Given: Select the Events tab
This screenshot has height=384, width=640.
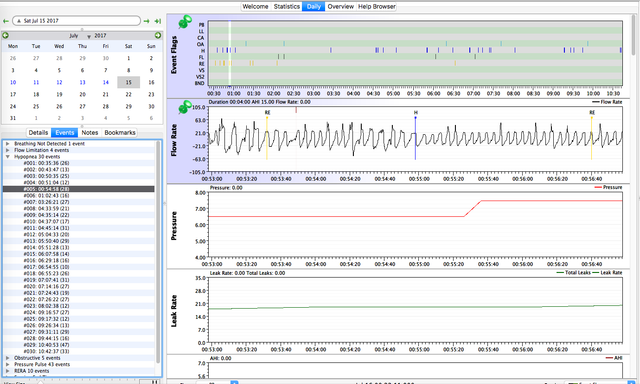Looking at the screenshot, I should pos(64,133).
